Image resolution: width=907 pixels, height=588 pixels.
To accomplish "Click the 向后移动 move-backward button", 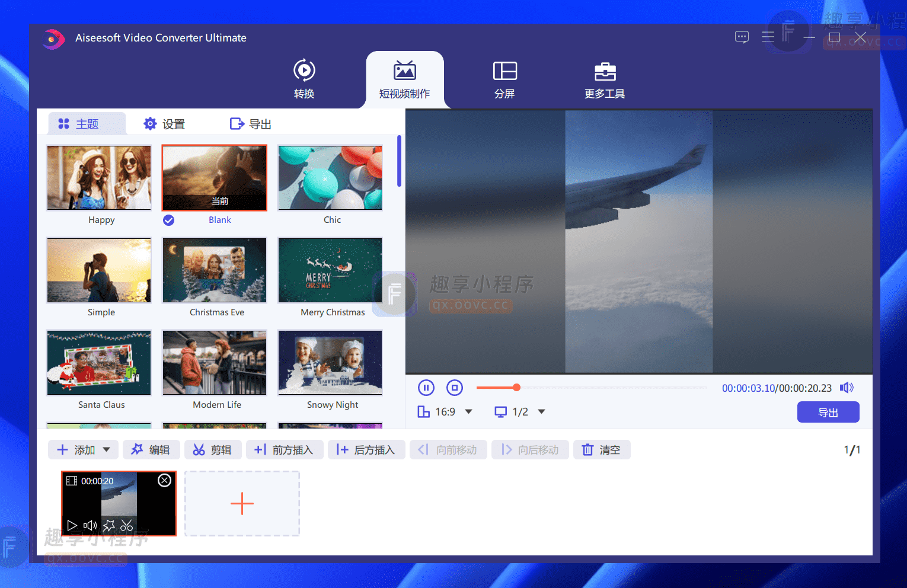I will (529, 450).
